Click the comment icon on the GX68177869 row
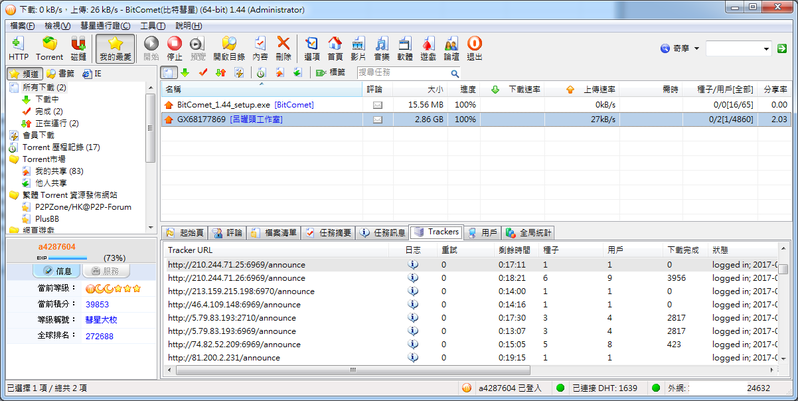The height and width of the screenshot is (401, 798). click(377, 120)
